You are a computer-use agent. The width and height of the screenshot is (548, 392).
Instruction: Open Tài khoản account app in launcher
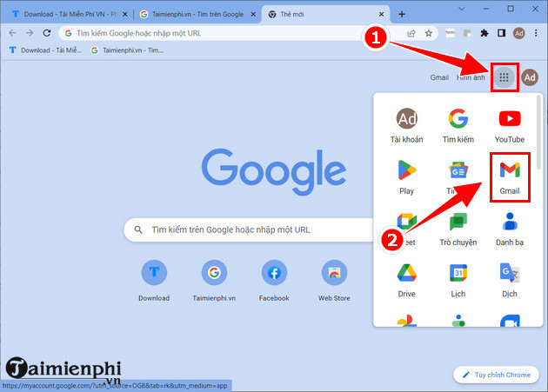tap(406, 126)
